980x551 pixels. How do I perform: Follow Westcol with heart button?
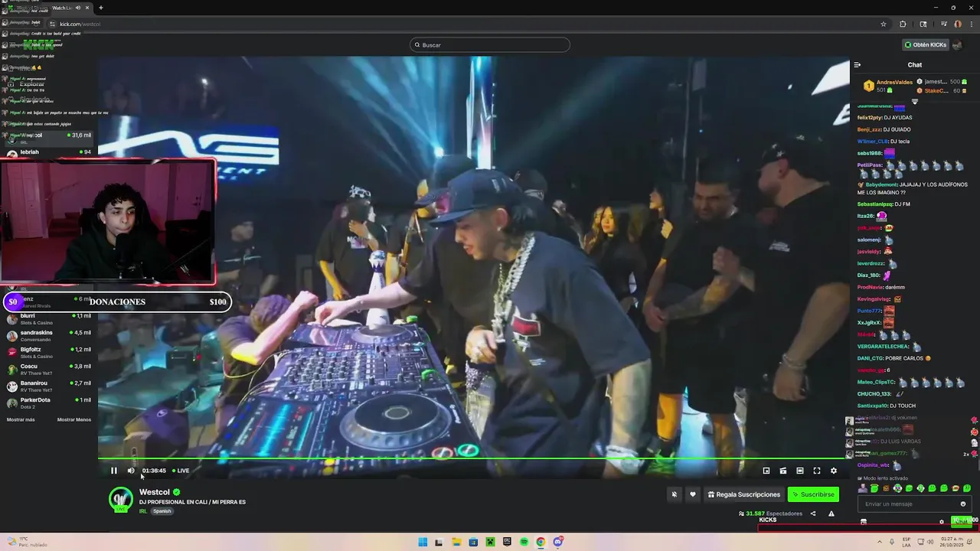point(693,494)
